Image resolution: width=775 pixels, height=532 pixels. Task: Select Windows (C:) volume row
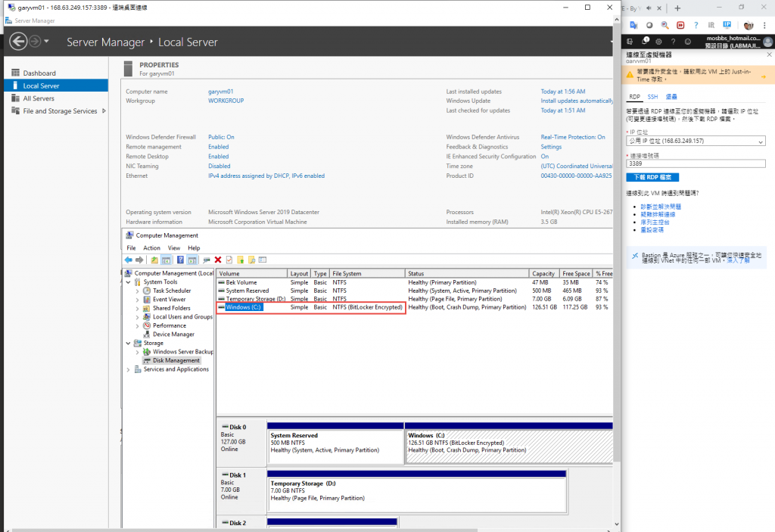(414, 307)
